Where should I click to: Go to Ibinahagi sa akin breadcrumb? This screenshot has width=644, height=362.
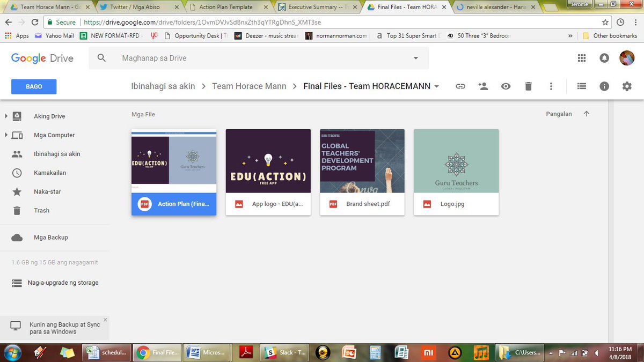point(163,86)
